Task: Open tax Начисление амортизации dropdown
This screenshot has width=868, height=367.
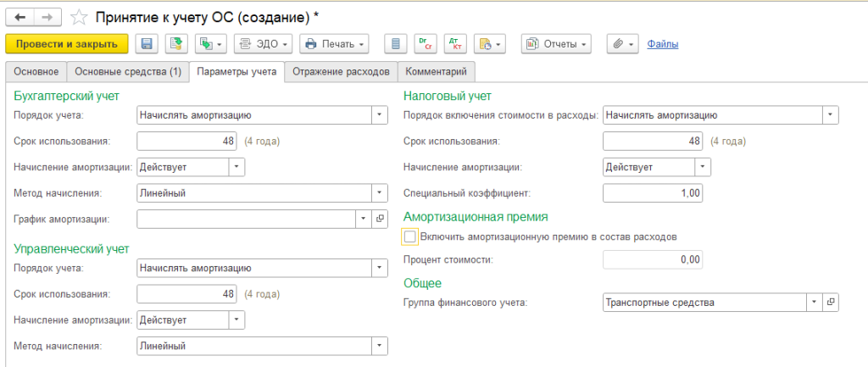Action: [x=701, y=167]
